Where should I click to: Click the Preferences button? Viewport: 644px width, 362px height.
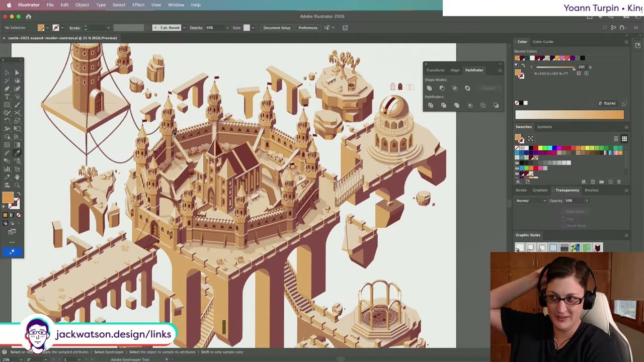point(308,28)
